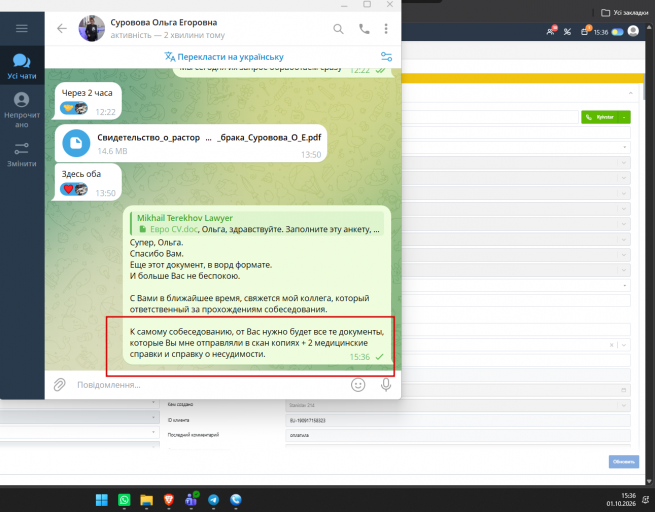Viewport: 655px width, 512px height.
Task: Switch to 'Усі чати' folder
Action: click(x=22, y=66)
